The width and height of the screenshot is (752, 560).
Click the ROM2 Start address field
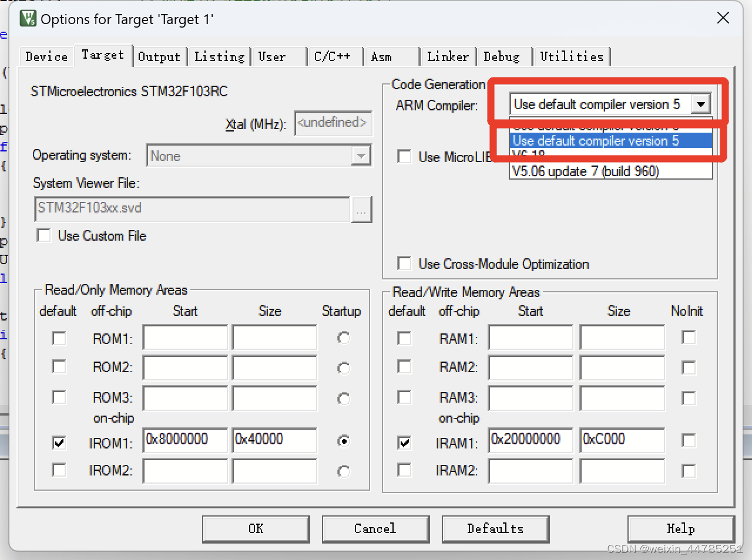(185, 367)
